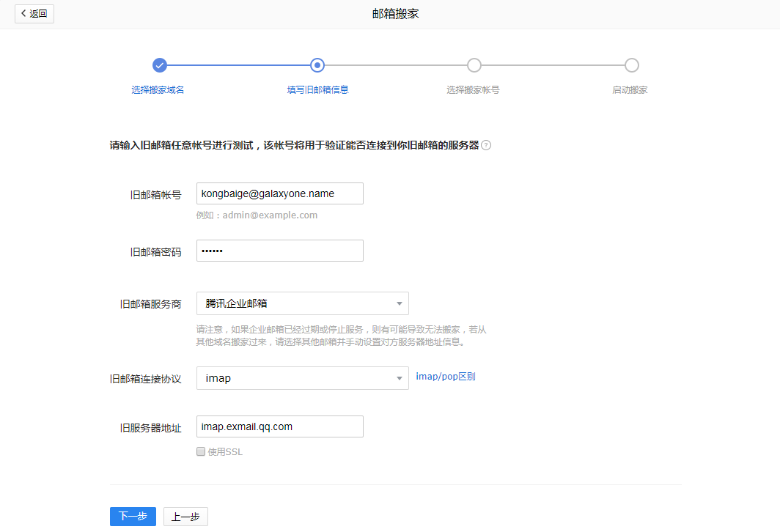Expand the imap protocol dropdown
Image resolution: width=780 pixels, height=532 pixels.
pyautogui.click(x=302, y=378)
